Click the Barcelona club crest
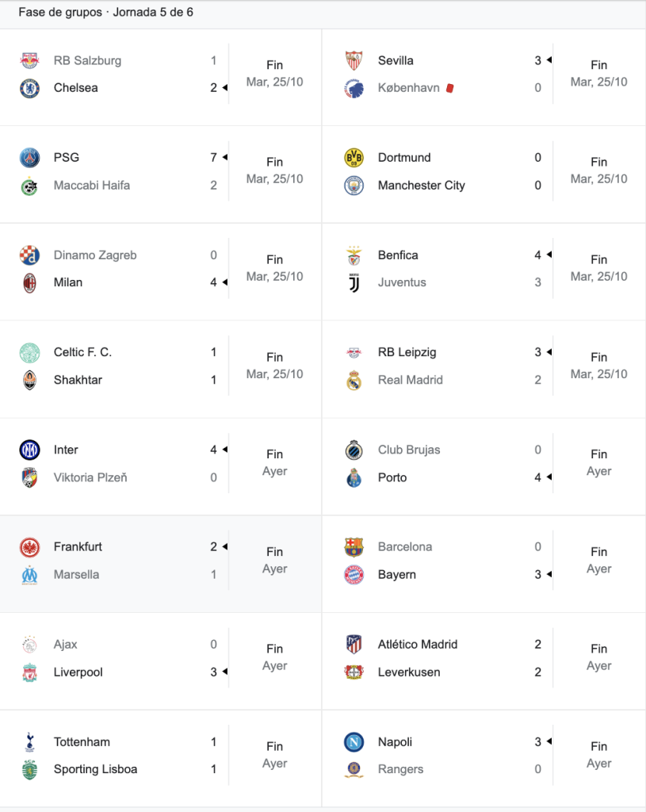Viewport: 646px width, 812px height. pyautogui.click(x=354, y=547)
